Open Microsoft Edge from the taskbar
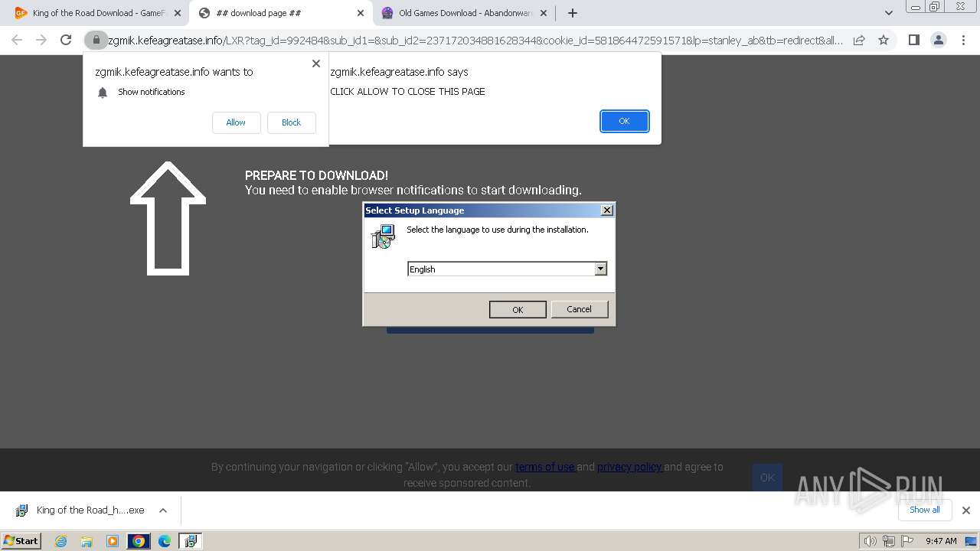The width and height of the screenshot is (980, 551). pos(165,541)
